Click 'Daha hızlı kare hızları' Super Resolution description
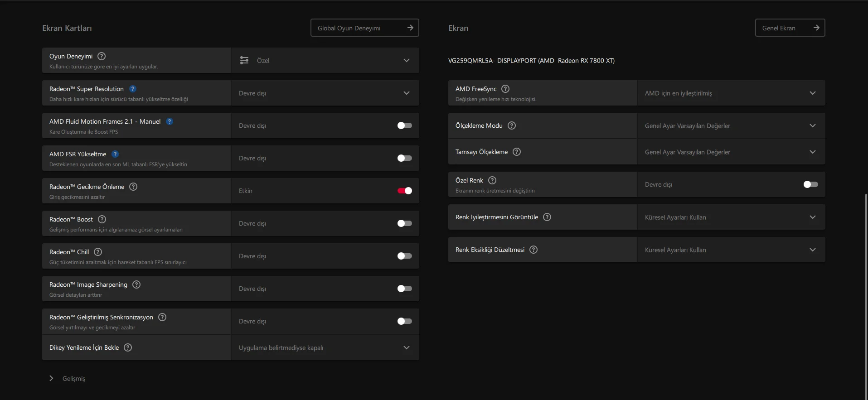This screenshot has height=400, width=868. 119,99
